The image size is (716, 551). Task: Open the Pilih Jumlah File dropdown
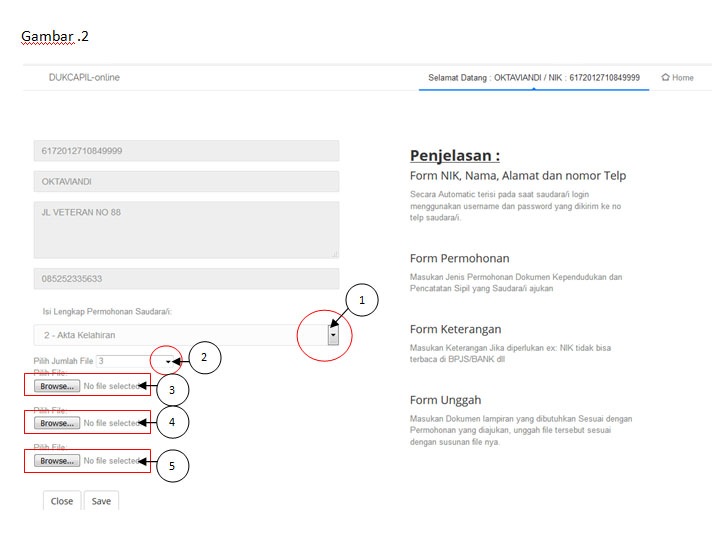tap(167, 361)
